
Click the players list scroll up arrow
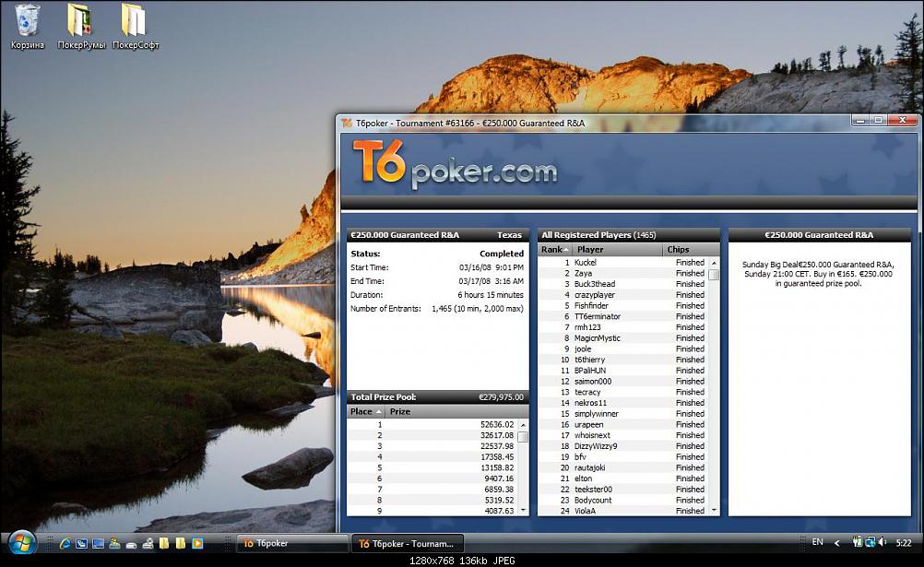tap(715, 262)
